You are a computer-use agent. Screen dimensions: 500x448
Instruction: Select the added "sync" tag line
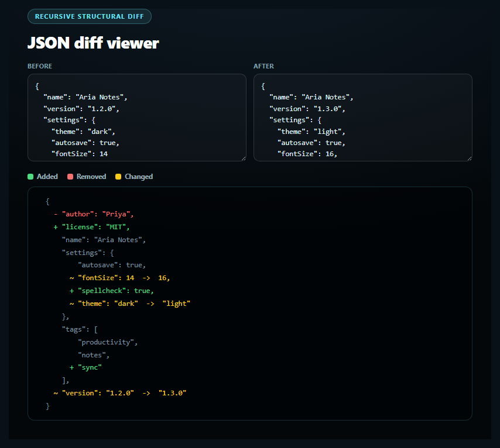coord(86,367)
